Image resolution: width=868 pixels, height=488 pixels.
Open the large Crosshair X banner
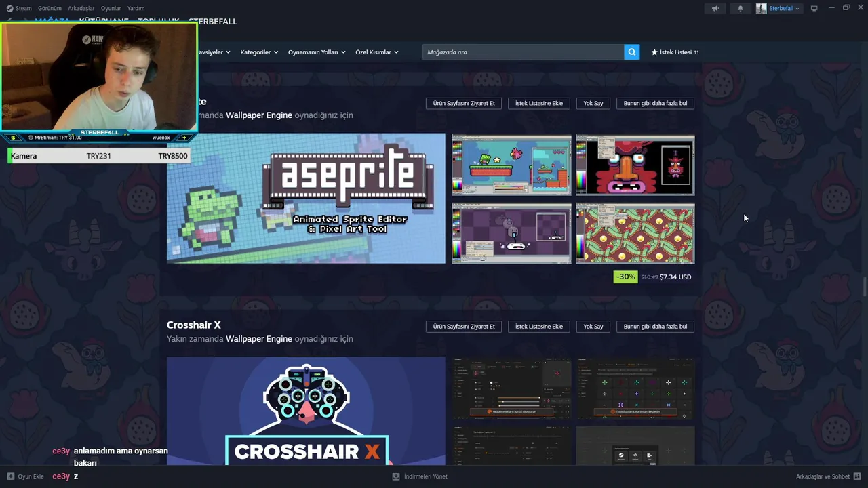[306, 411]
